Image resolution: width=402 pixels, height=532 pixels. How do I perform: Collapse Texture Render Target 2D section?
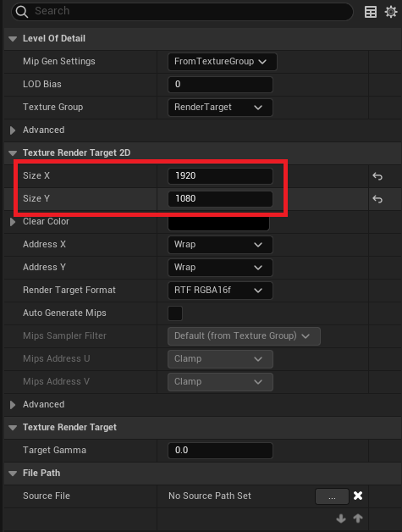coord(13,153)
